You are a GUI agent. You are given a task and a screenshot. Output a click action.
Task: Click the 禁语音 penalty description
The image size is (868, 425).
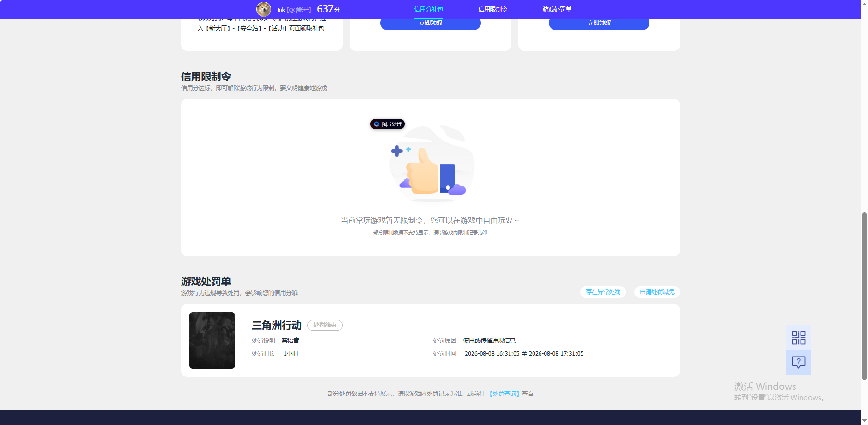click(x=291, y=340)
